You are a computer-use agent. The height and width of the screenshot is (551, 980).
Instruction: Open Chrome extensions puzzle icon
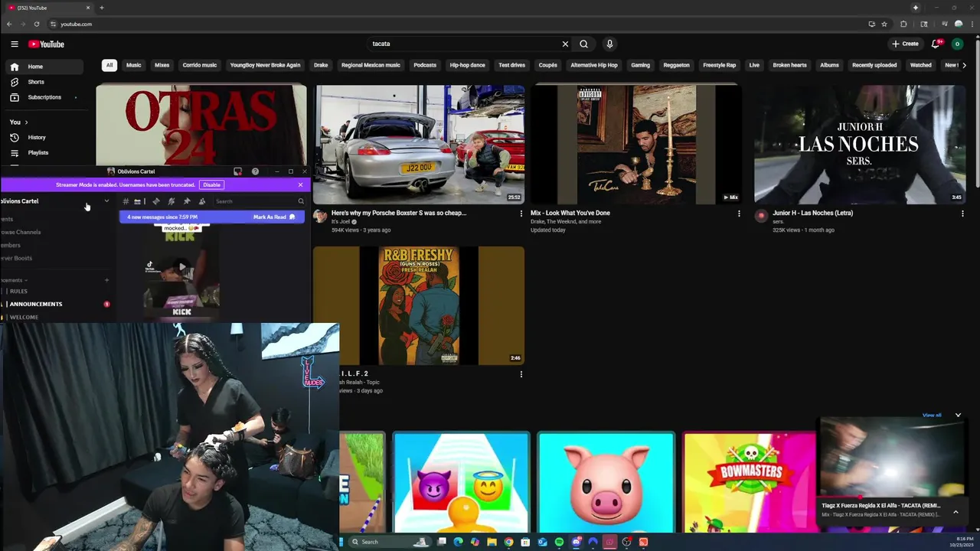(903, 24)
